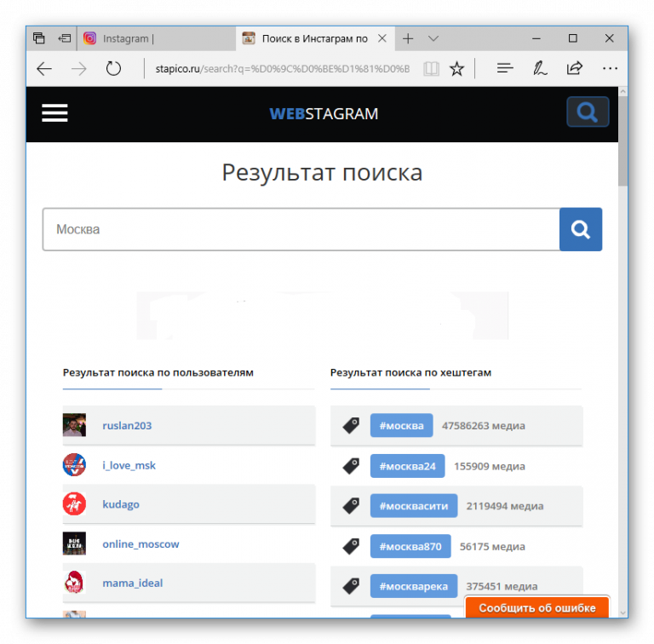Open hashtag #москва24
This screenshot has width=654, height=644.
(407, 466)
